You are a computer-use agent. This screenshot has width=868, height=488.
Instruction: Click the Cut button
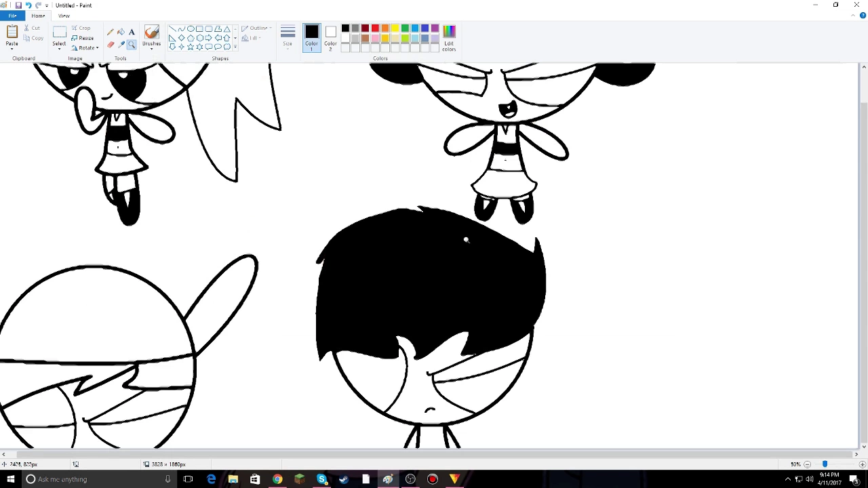point(32,28)
